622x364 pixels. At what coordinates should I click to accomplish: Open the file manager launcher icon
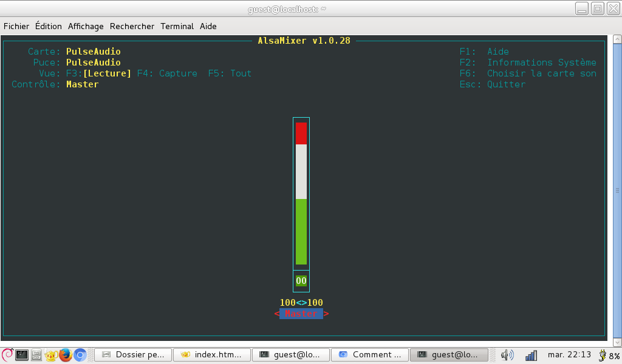point(36,355)
